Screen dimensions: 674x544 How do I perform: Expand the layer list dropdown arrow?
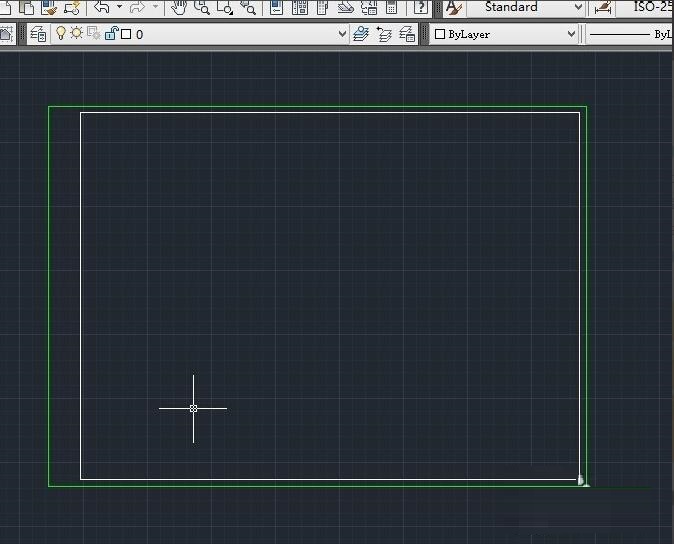tap(342, 34)
